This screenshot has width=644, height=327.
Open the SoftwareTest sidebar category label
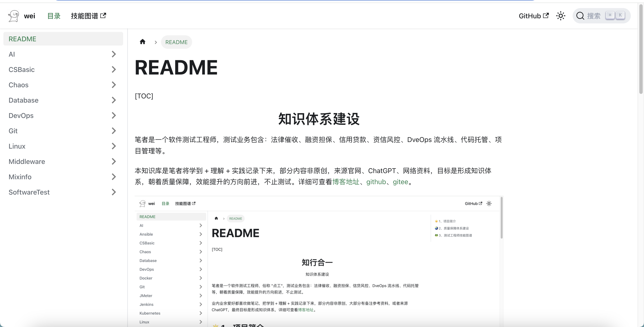point(29,192)
